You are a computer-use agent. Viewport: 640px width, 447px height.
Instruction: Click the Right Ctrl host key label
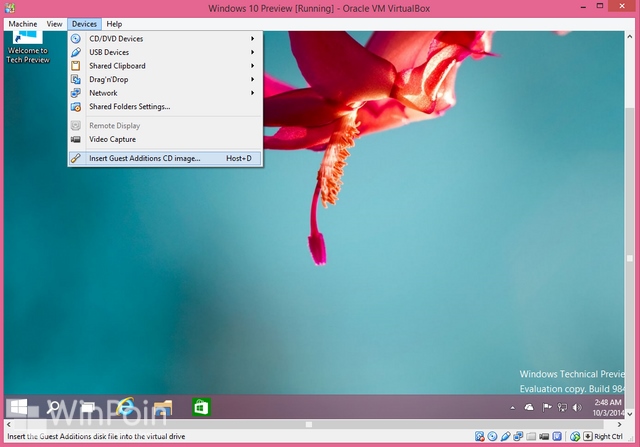tap(609, 436)
